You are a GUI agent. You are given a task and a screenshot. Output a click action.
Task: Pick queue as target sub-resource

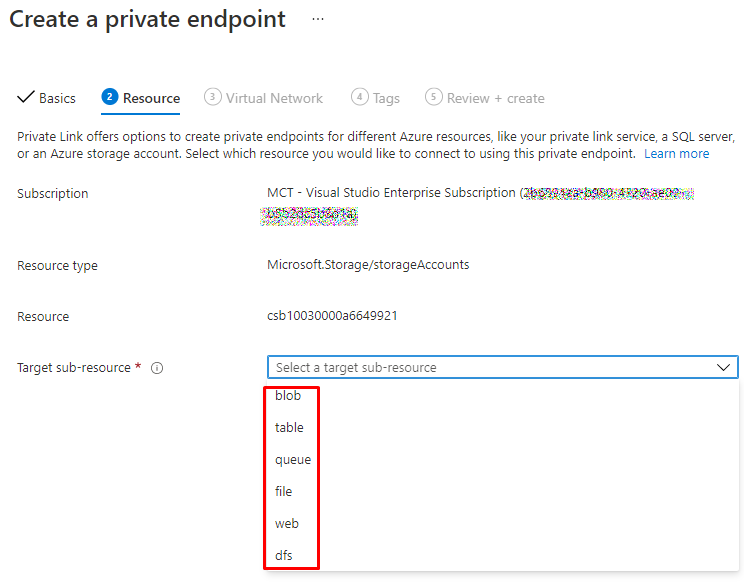[x=293, y=460]
